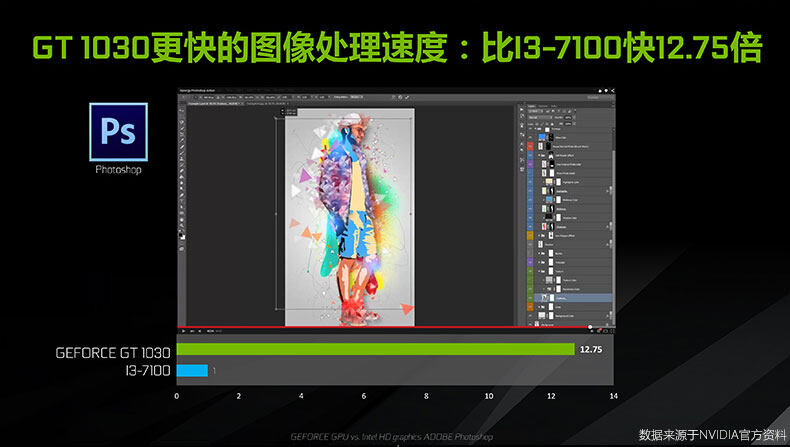790x447 pixels.
Task: Toggle visibility eye of orange-labeled layer group
Action: click(x=530, y=306)
